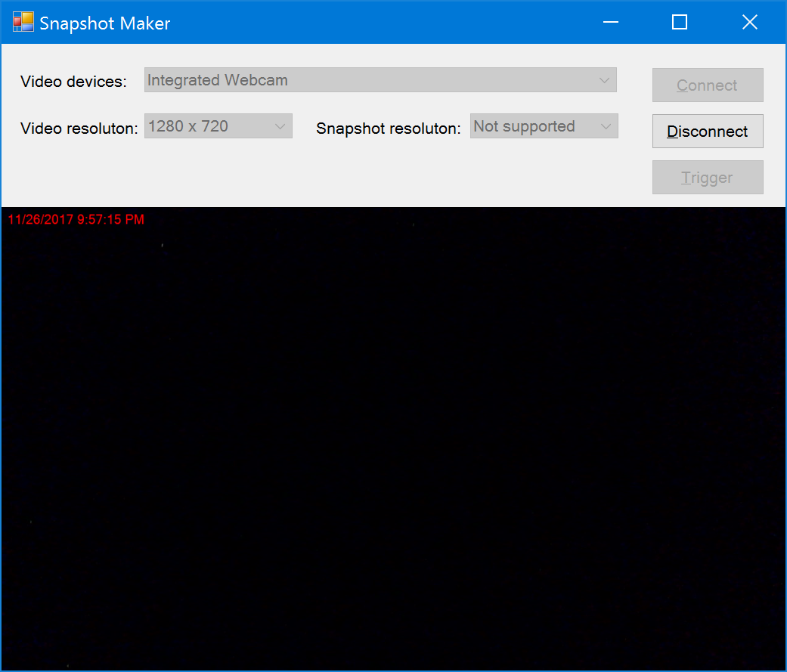This screenshot has height=672, width=787.
Task: Click the Snapshot Maker title text
Action: click(104, 23)
